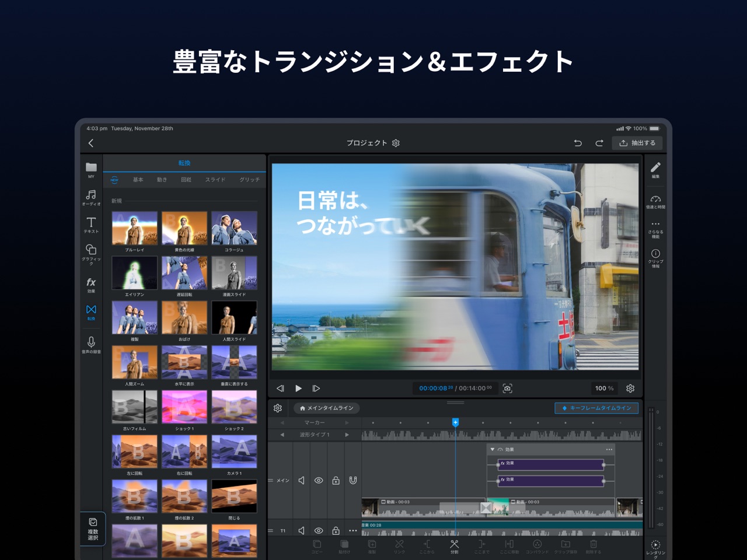Open the MY folder media library
Screen dimensions: 747x560
(91, 170)
